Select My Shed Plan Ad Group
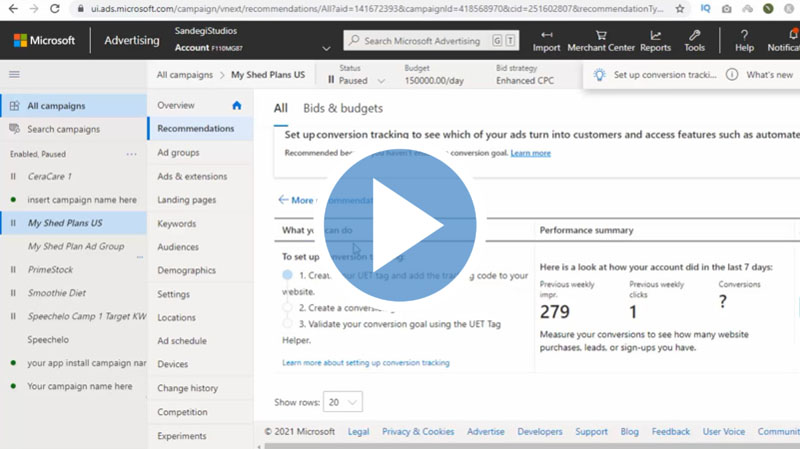The width and height of the screenshot is (800, 449). (76, 246)
